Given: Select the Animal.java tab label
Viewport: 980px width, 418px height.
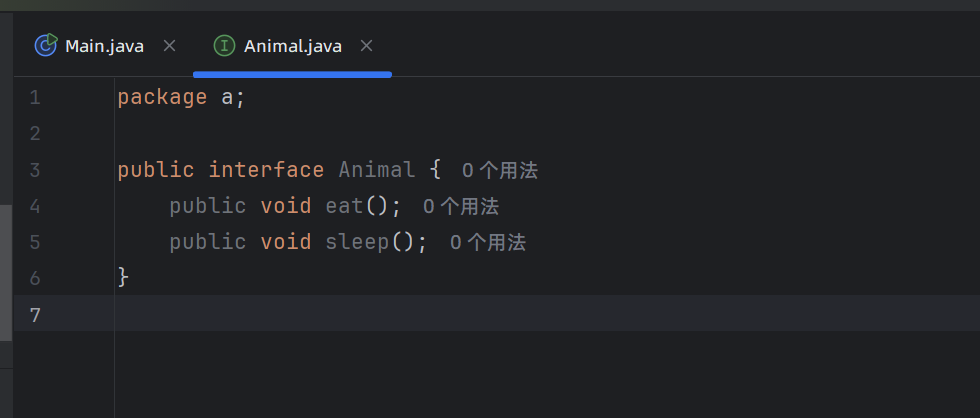Looking at the screenshot, I should (x=293, y=46).
